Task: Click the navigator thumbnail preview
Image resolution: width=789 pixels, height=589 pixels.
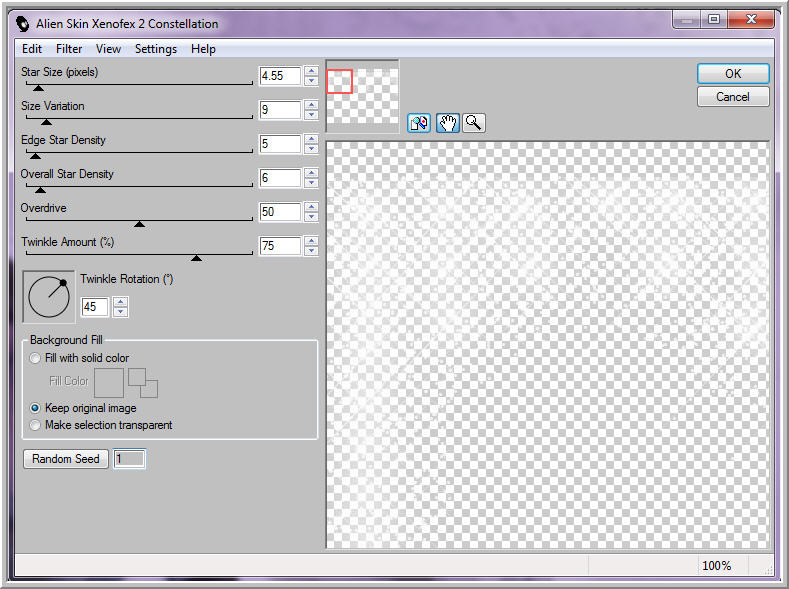Action: 362,96
